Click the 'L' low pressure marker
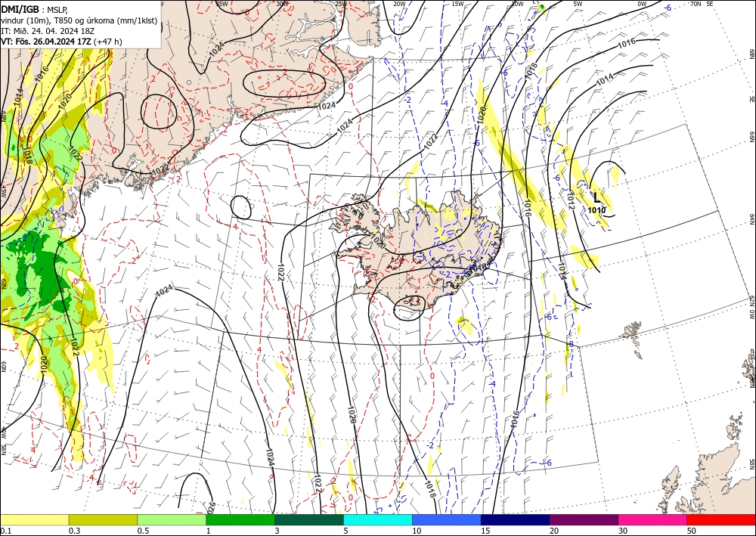This screenshot has height=536, width=756. 597,197
